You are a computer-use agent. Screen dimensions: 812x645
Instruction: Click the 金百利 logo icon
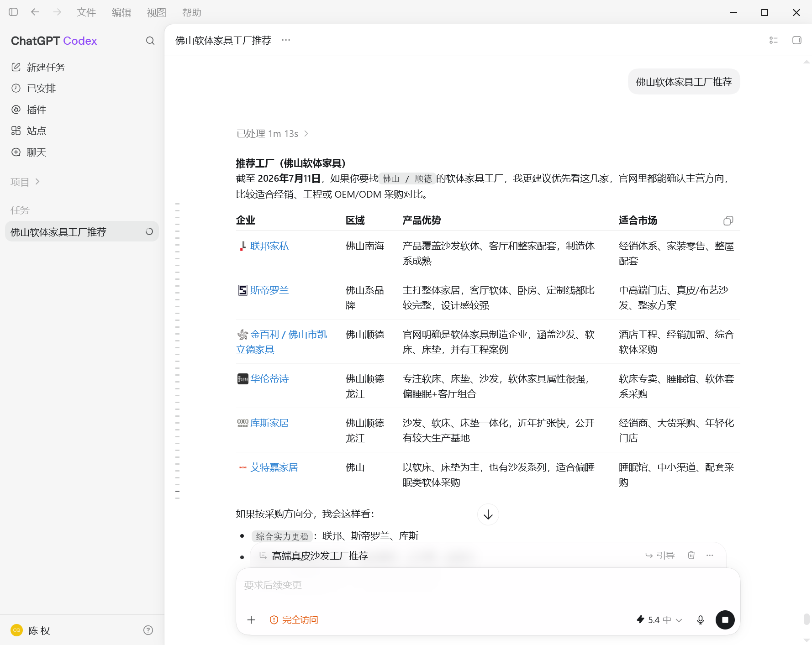[x=243, y=335]
